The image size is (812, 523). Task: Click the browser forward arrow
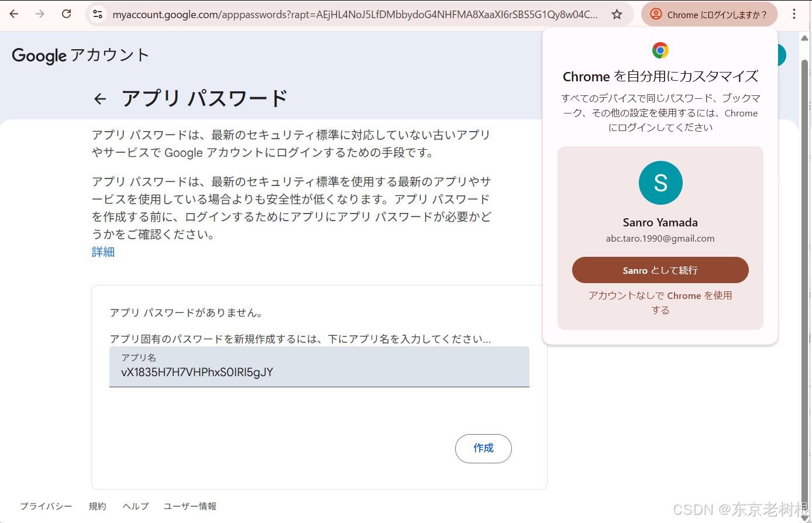coord(40,14)
